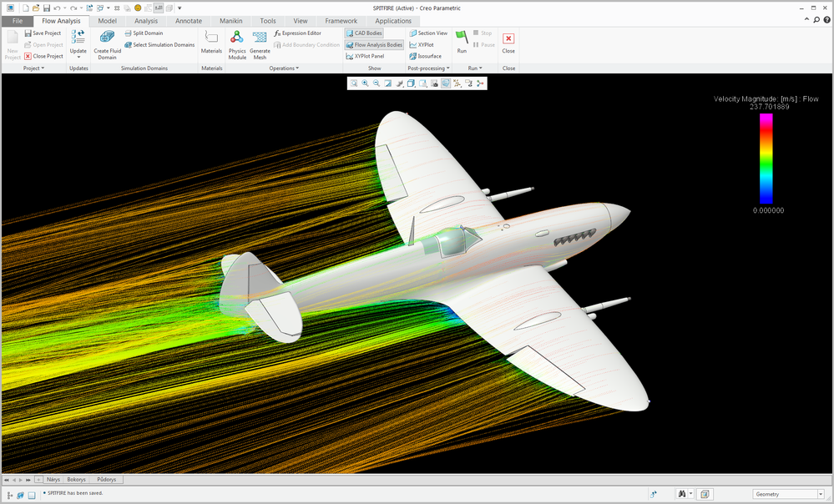
Task: Expand the Project group dropdown
Action: pos(34,68)
